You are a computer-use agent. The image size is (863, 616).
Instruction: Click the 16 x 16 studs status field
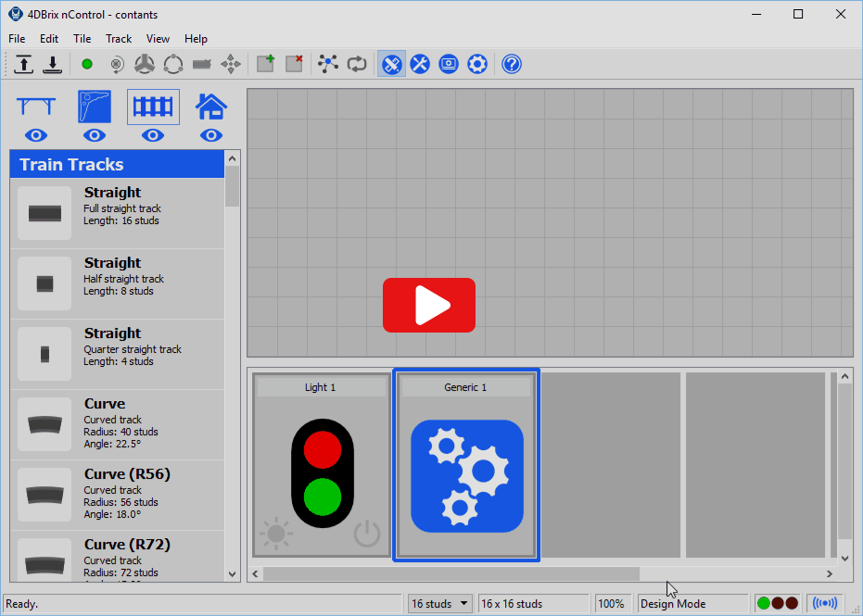point(533,603)
